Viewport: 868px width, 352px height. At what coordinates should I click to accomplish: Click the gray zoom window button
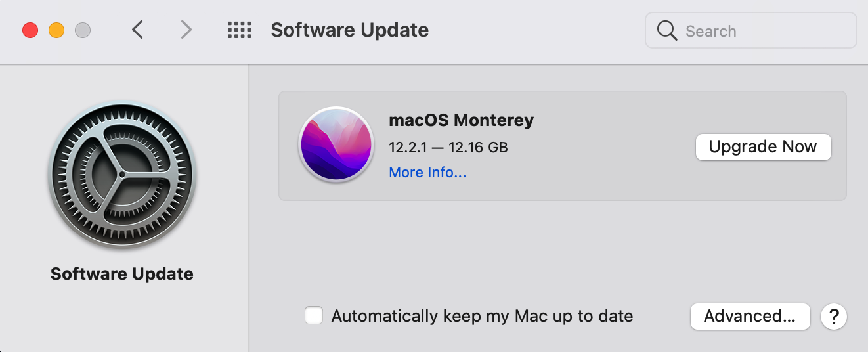(x=83, y=30)
